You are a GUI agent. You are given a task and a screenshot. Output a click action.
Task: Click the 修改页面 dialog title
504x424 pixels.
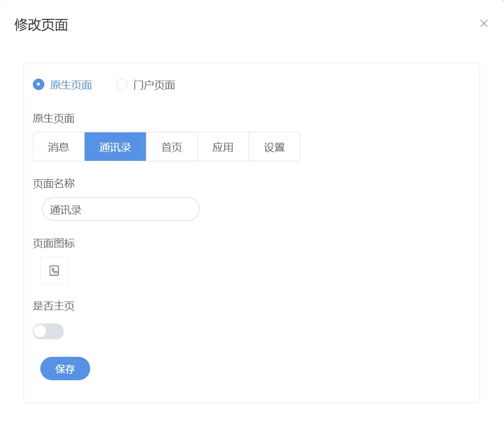coord(41,25)
